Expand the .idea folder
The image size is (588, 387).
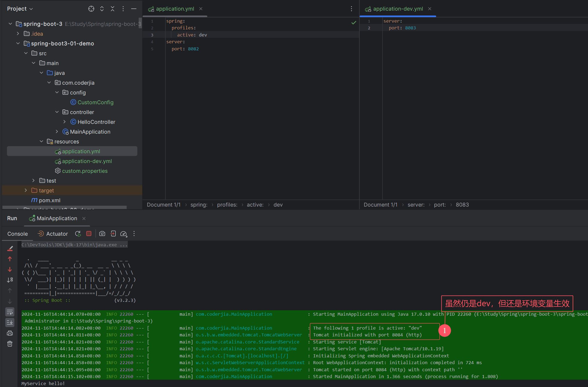click(x=18, y=33)
